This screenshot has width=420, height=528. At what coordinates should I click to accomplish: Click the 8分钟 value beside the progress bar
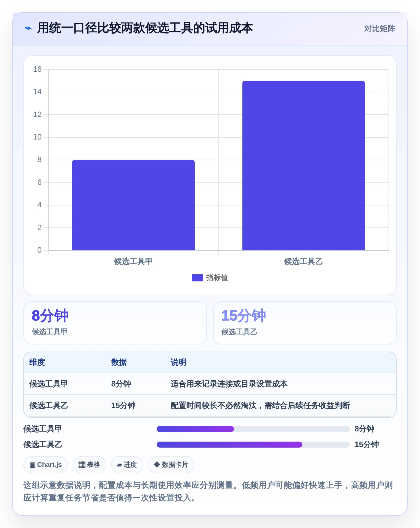coord(364,429)
